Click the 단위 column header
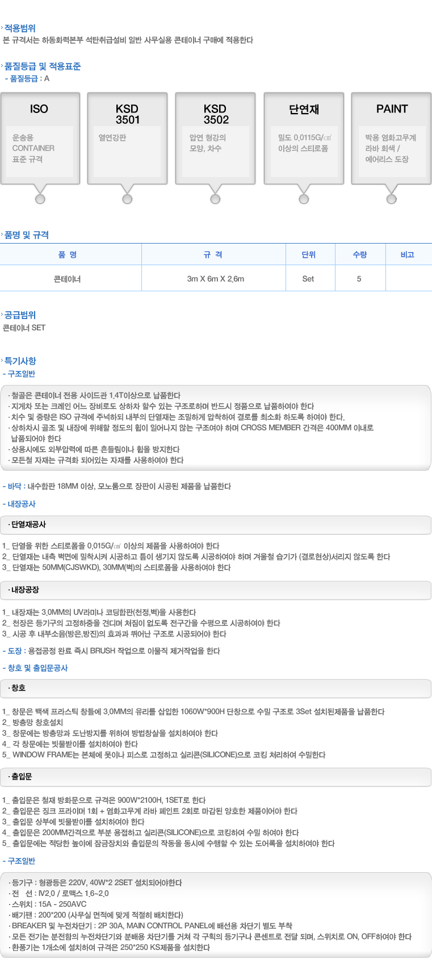Viewport: 432px width, 980px height. (309, 255)
